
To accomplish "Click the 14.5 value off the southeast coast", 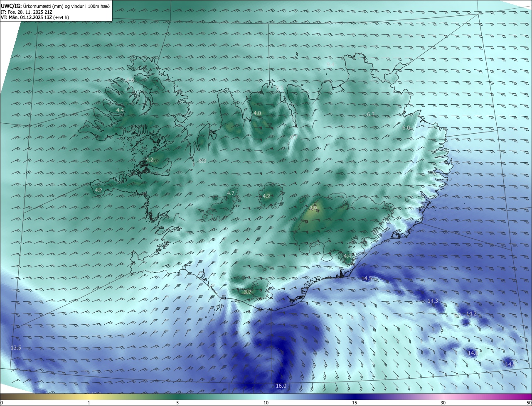I will tap(367, 279).
